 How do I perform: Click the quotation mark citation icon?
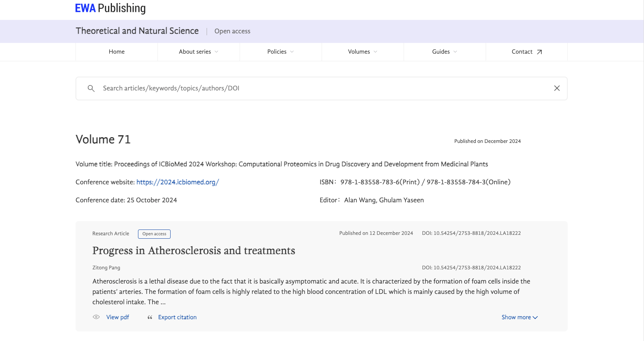click(150, 317)
